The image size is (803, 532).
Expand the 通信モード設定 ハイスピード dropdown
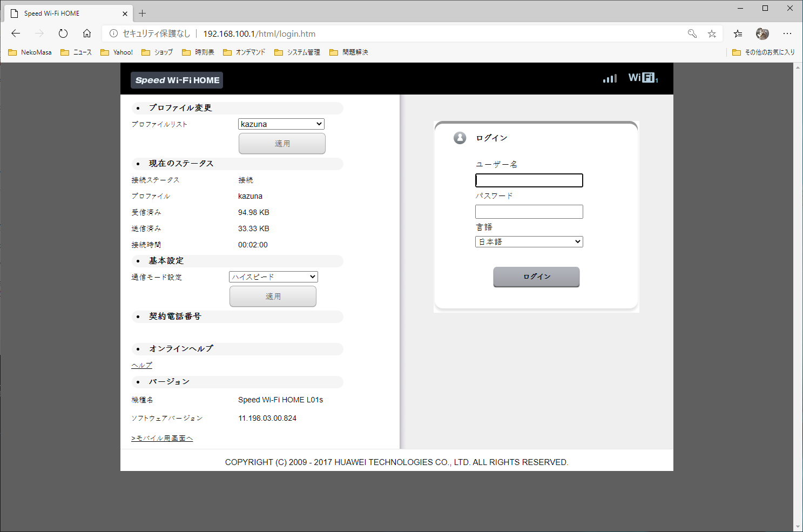(274, 277)
